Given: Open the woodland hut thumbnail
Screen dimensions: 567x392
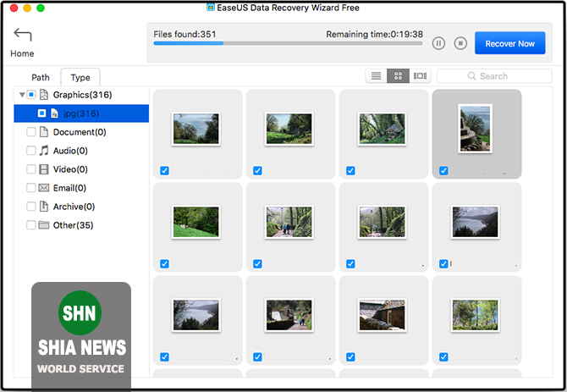Looking at the screenshot, I should (x=383, y=129).
